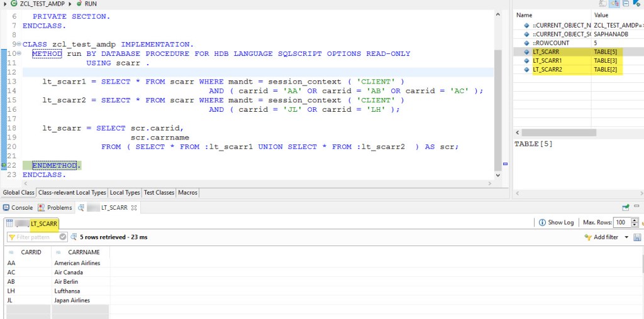Select the LT_SCARR1 variable row
Viewport: 644px width, 319px height.
[546, 60]
